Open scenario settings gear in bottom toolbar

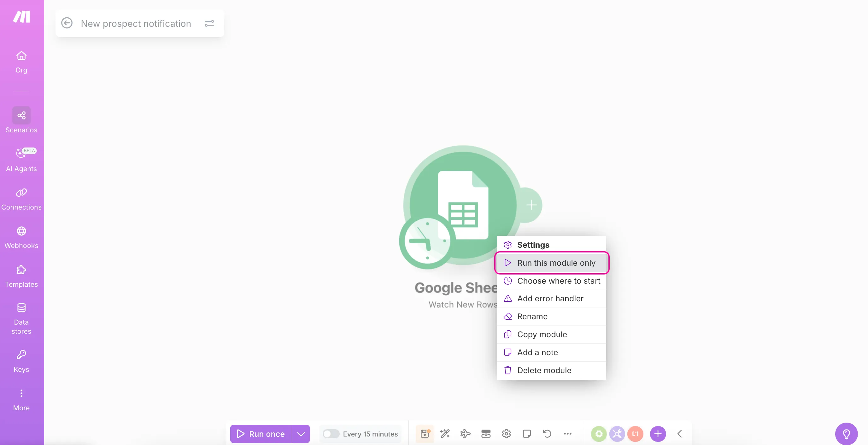pyautogui.click(x=506, y=434)
